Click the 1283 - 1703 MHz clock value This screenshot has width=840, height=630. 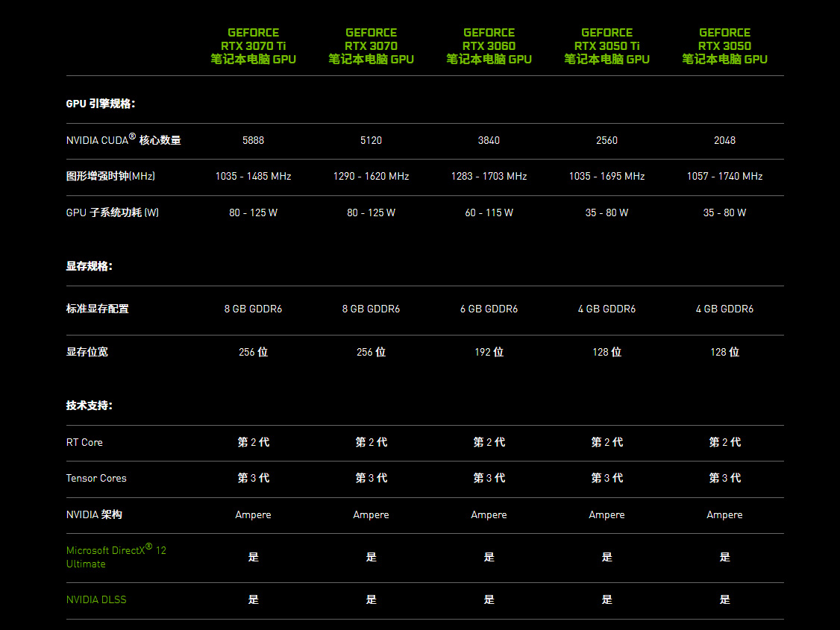coord(489,176)
